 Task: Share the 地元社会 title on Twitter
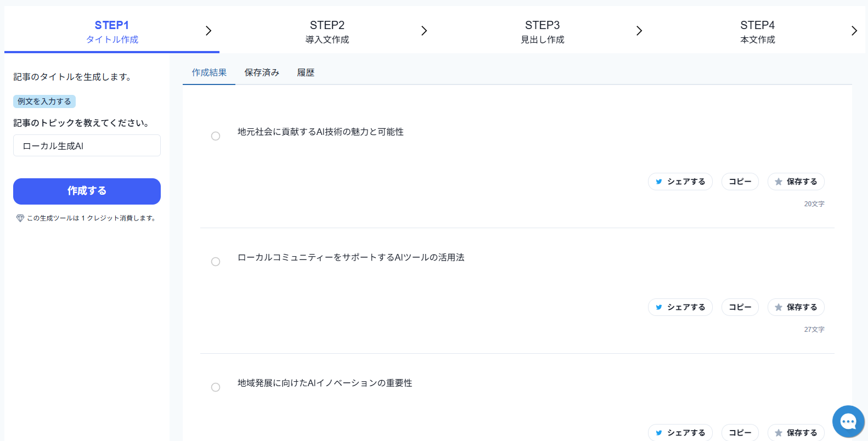(x=680, y=182)
